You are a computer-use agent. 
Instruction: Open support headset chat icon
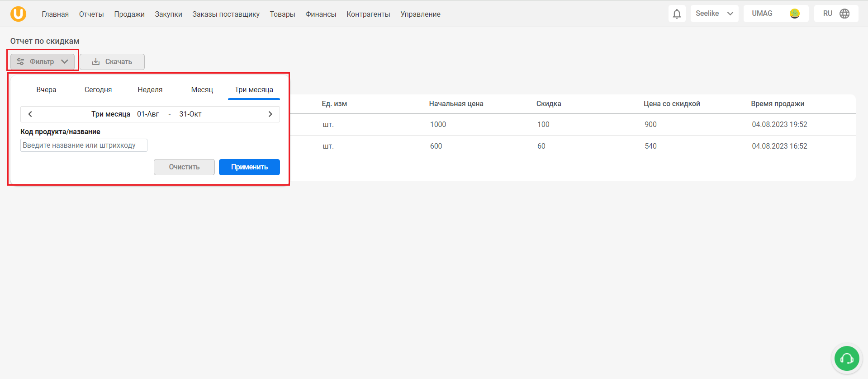[x=847, y=358]
